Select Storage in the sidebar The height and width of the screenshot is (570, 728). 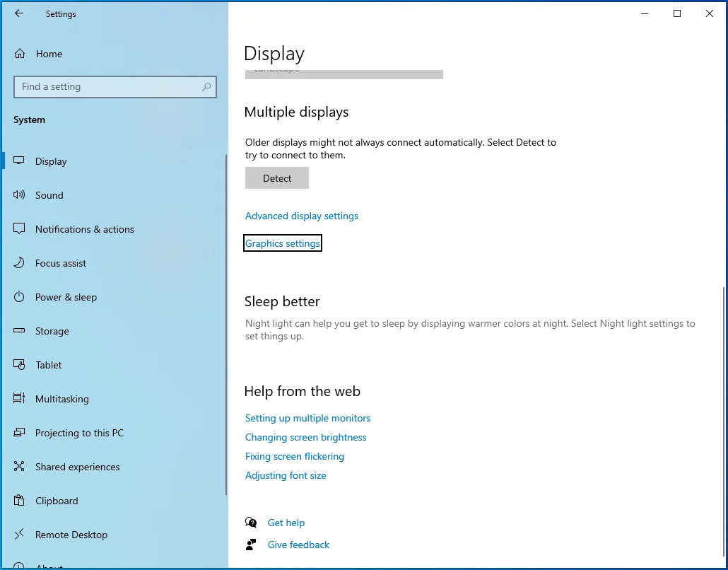coord(114,331)
